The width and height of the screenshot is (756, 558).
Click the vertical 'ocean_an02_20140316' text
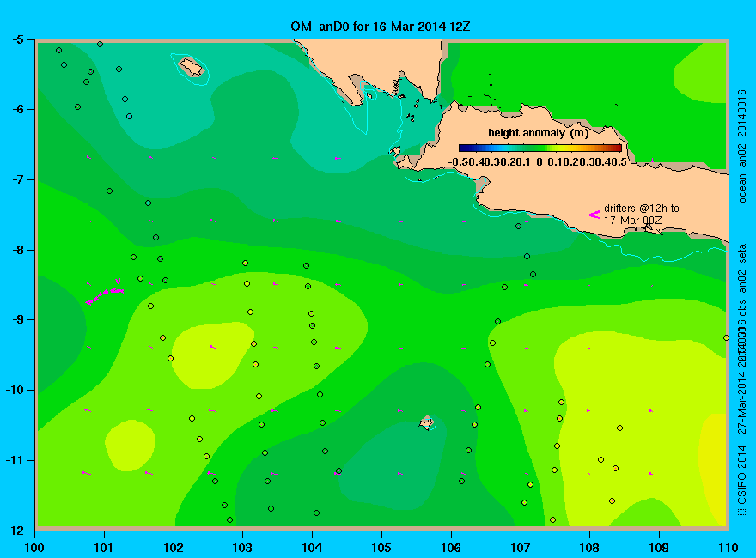point(742,147)
